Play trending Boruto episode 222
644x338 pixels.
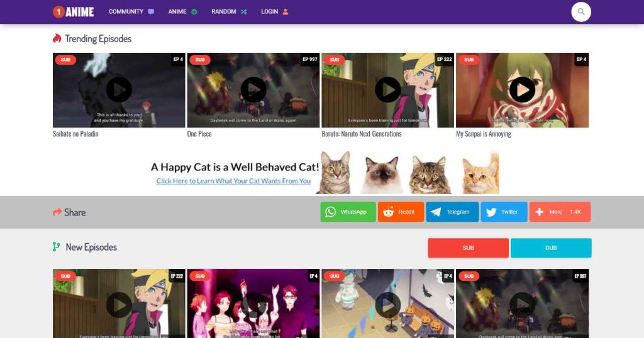[x=387, y=90]
